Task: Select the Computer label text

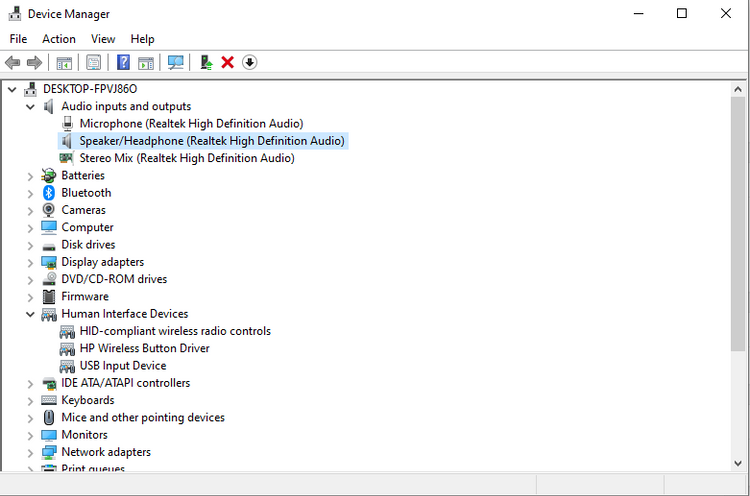Action: (x=88, y=227)
